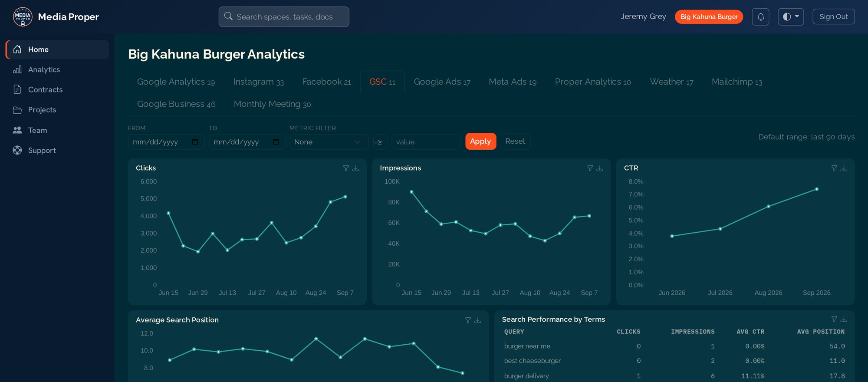This screenshot has width=868, height=382.
Task: Select 'best cheeseburger' query row
Action: point(674,361)
